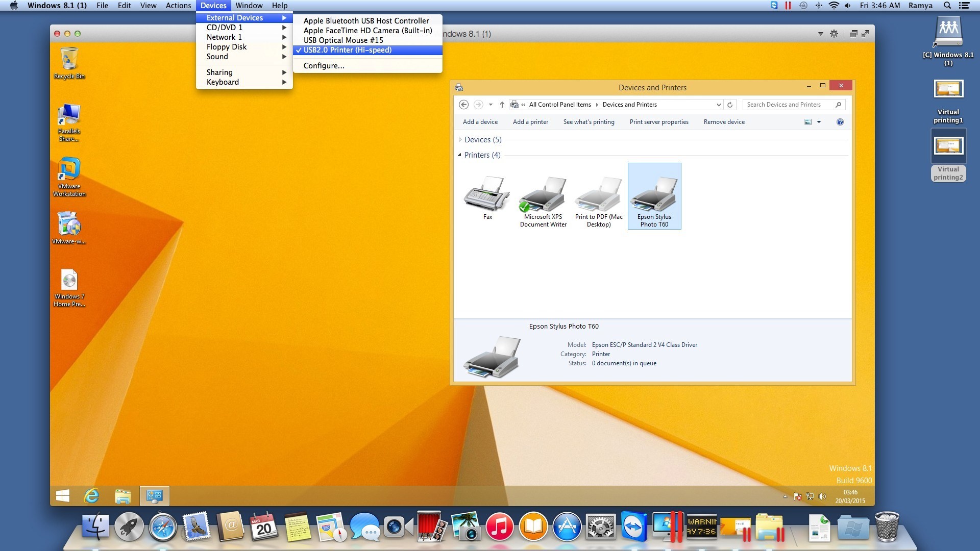Connect the Apple Bluetooth USB Host Controller
The width and height of the screenshot is (980, 551).
(366, 21)
